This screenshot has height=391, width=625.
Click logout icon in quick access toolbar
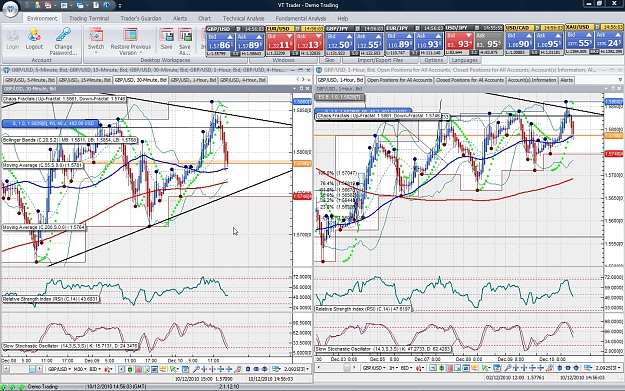(37, 5)
